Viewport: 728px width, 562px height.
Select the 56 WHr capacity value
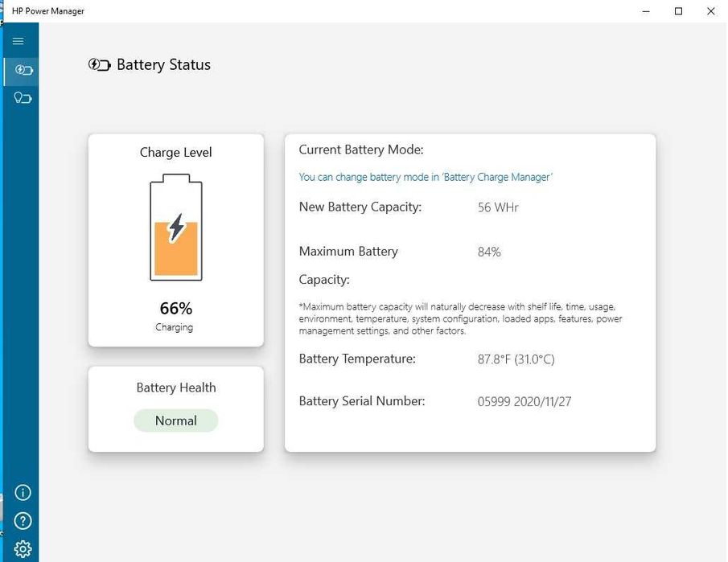[x=498, y=207]
